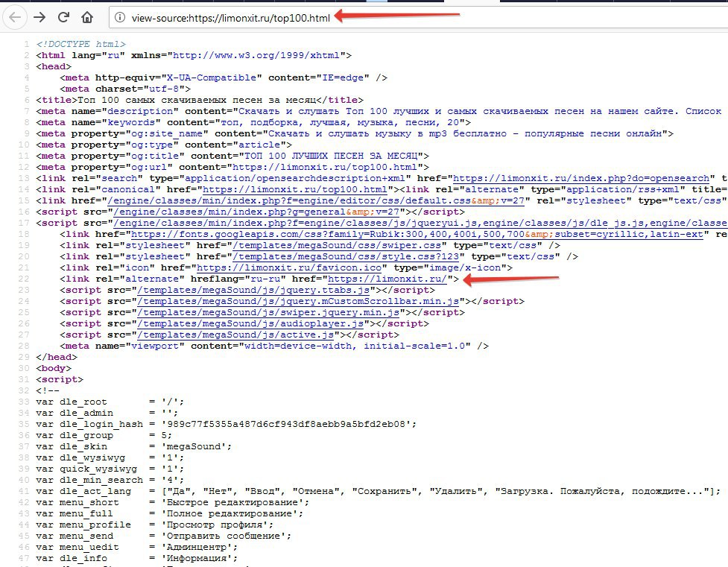Click the 'Админцентр' string
The image size is (728, 567).
point(197,547)
